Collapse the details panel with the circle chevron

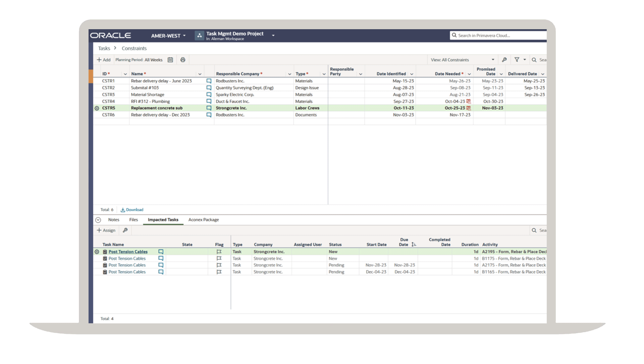pos(98,220)
